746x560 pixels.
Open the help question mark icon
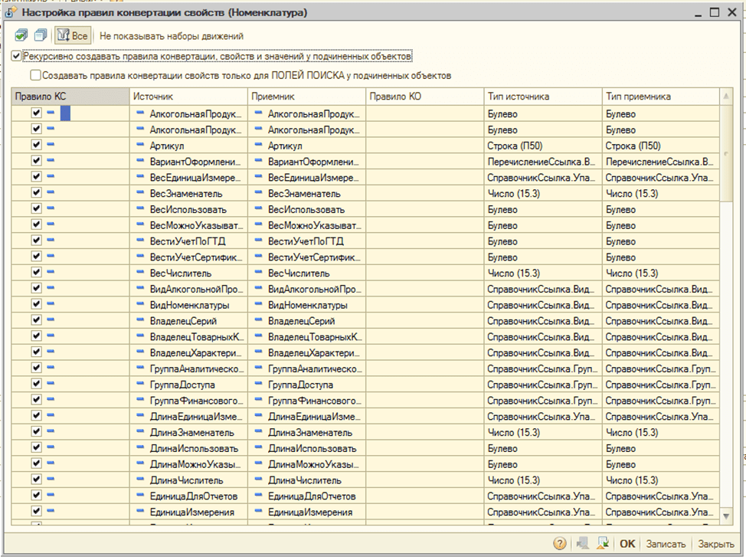coord(560,543)
